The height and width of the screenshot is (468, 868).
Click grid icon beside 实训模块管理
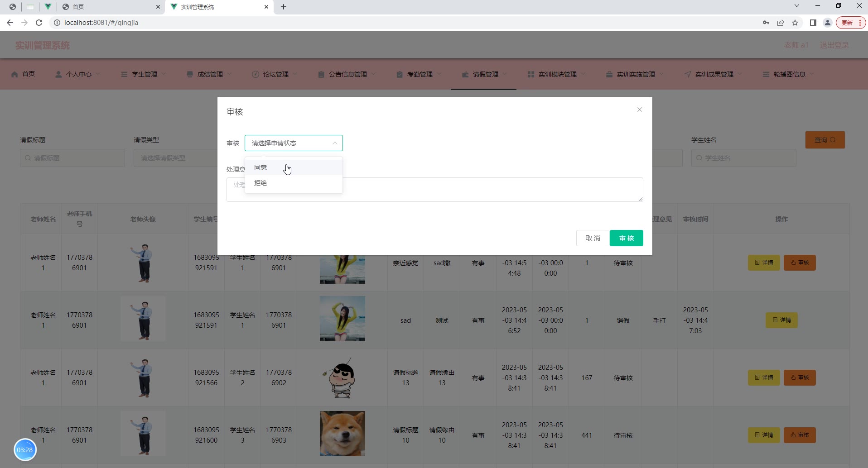tap(531, 74)
